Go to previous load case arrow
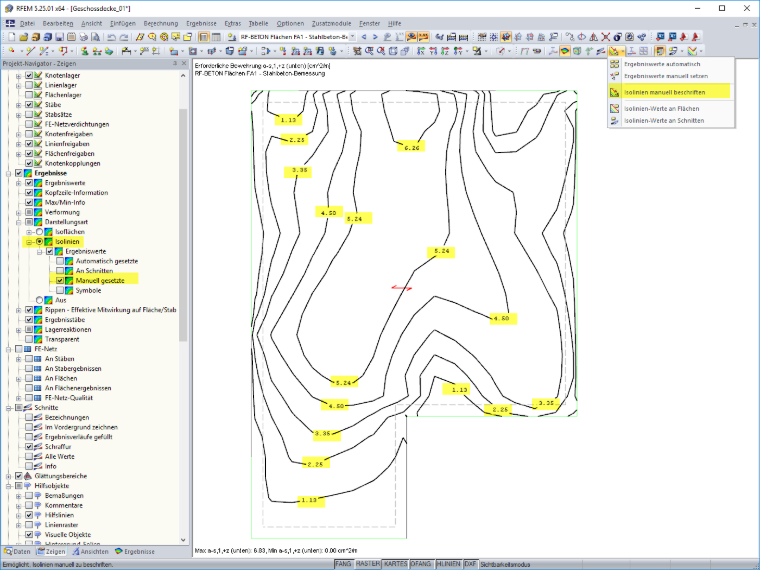The width and height of the screenshot is (760, 570). click(x=364, y=37)
